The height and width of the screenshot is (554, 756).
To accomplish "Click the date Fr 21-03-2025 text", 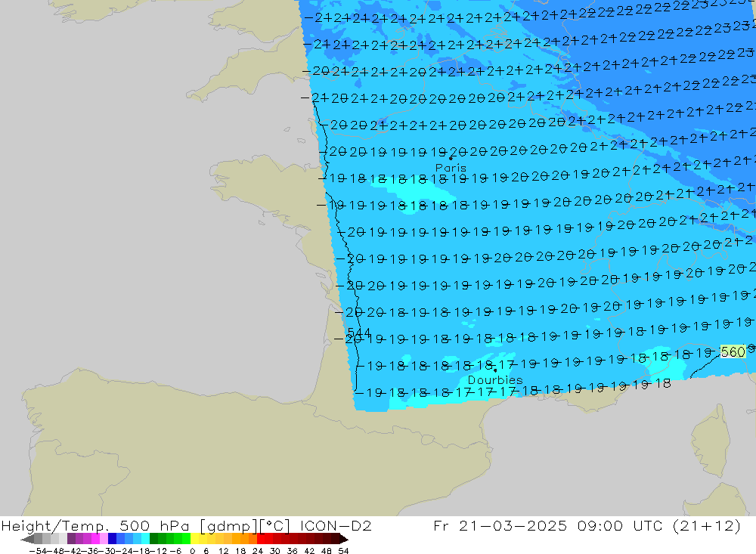I will pos(500,525).
